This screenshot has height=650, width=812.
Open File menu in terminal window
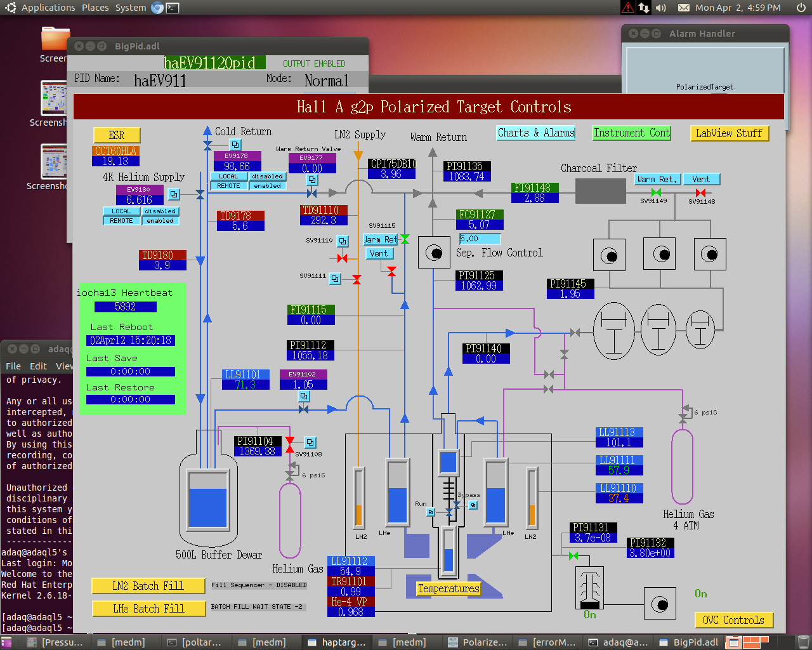(x=13, y=366)
